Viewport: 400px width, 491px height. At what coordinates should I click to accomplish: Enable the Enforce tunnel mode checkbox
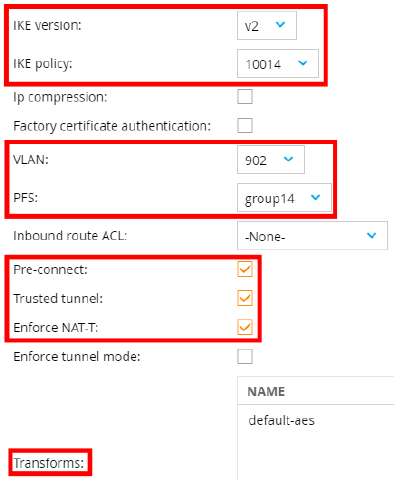[x=245, y=356]
